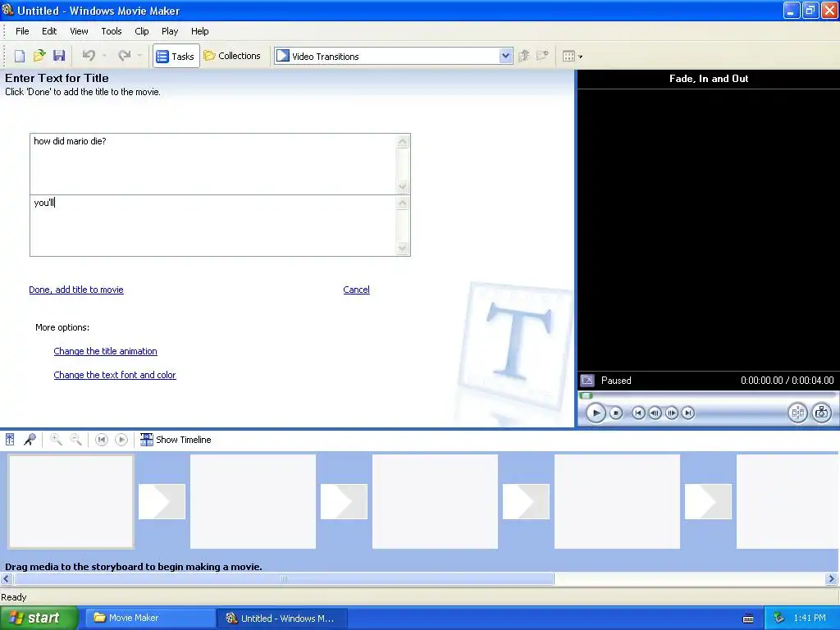Image resolution: width=840 pixels, height=630 pixels.
Task: Expand the Redo history dropdown arrow
Action: coord(139,56)
